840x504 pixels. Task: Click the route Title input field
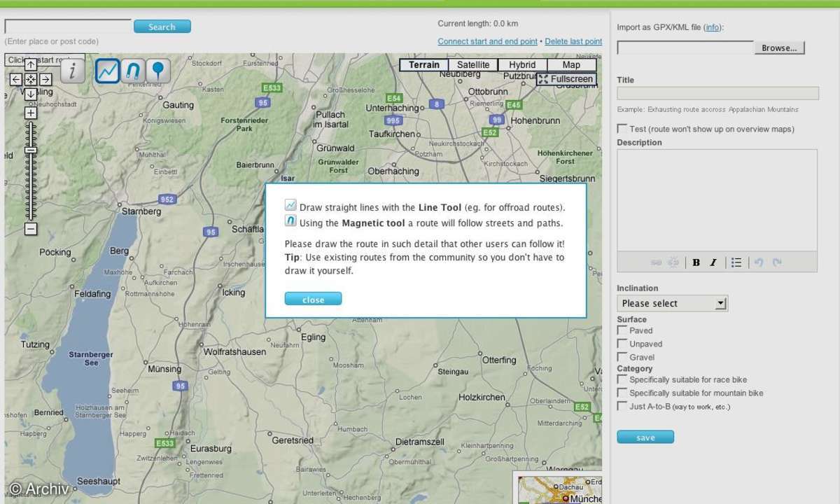click(x=717, y=93)
